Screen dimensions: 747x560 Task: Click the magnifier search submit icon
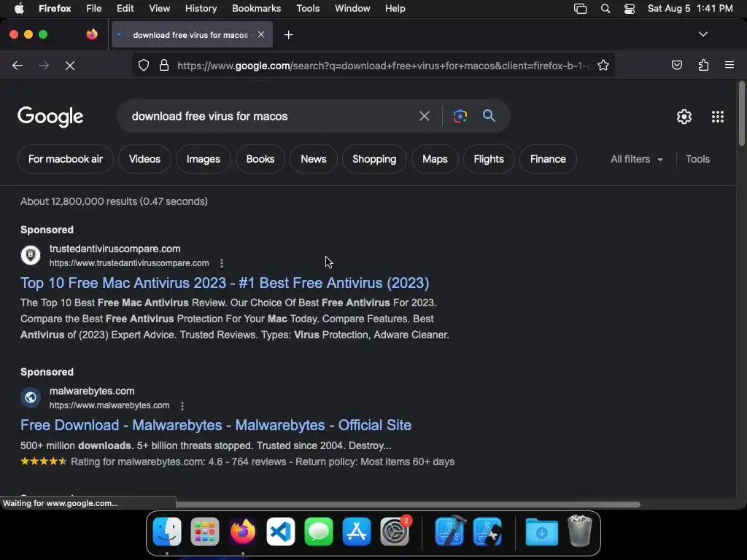click(489, 116)
